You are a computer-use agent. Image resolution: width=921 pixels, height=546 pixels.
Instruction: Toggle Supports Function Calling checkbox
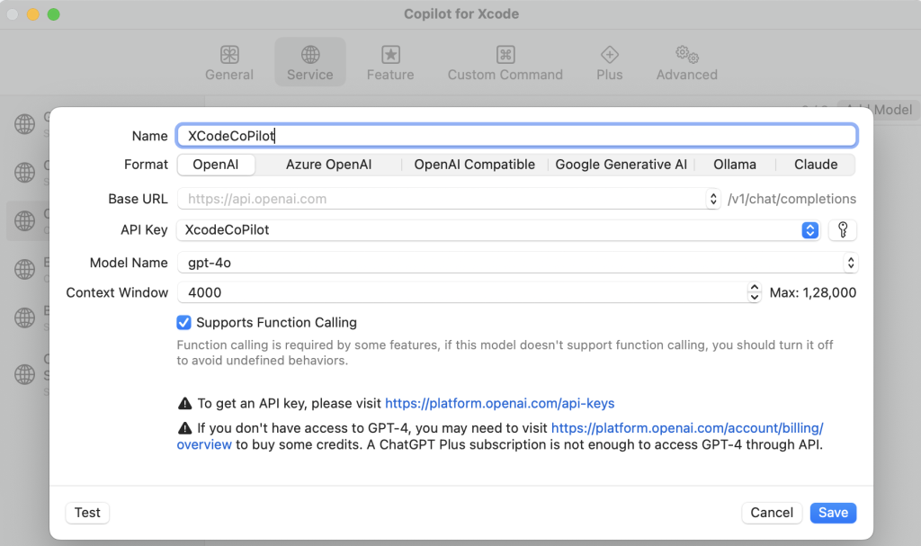coord(184,322)
